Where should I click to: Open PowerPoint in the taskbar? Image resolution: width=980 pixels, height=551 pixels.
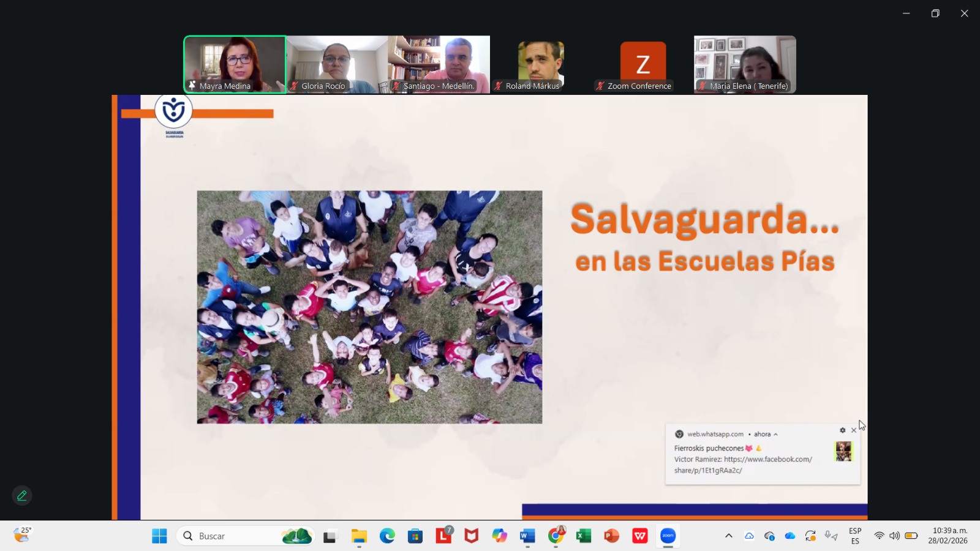[611, 536]
